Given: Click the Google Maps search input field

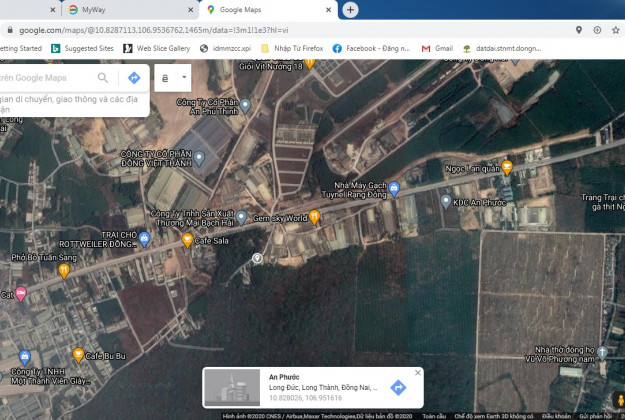Looking at the screenshot, I should 46,78.
